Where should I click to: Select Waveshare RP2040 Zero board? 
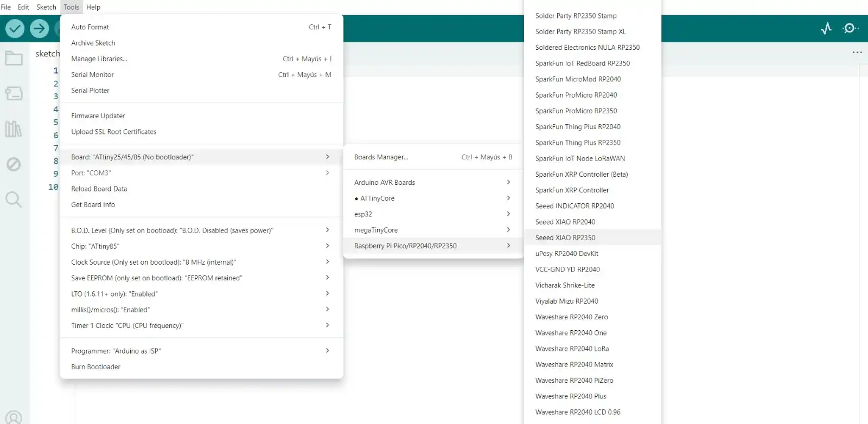(x=592, y=317)
